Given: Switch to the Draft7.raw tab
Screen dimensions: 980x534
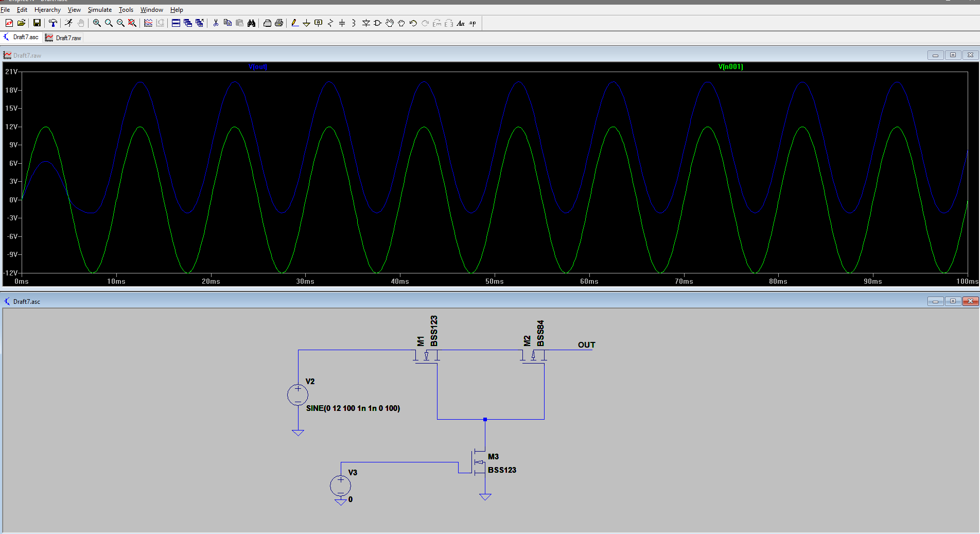Looking at the screenshot, I should coord(63,38).
